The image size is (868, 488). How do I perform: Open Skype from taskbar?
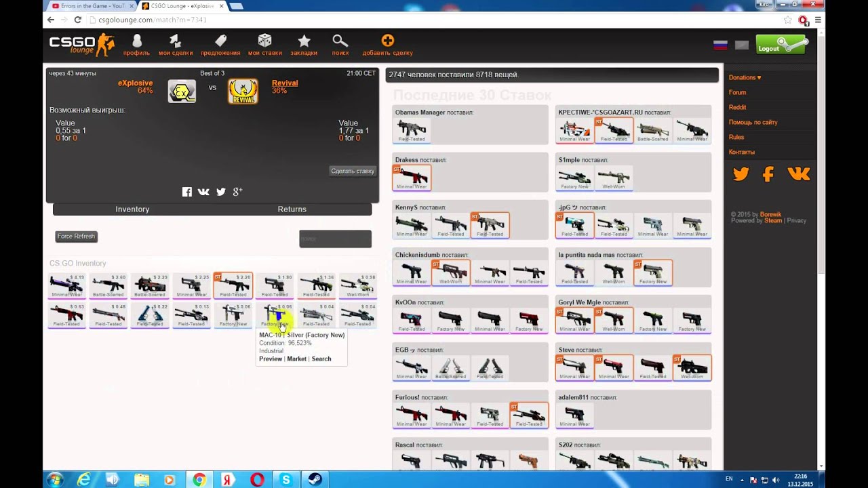(286, 480)
